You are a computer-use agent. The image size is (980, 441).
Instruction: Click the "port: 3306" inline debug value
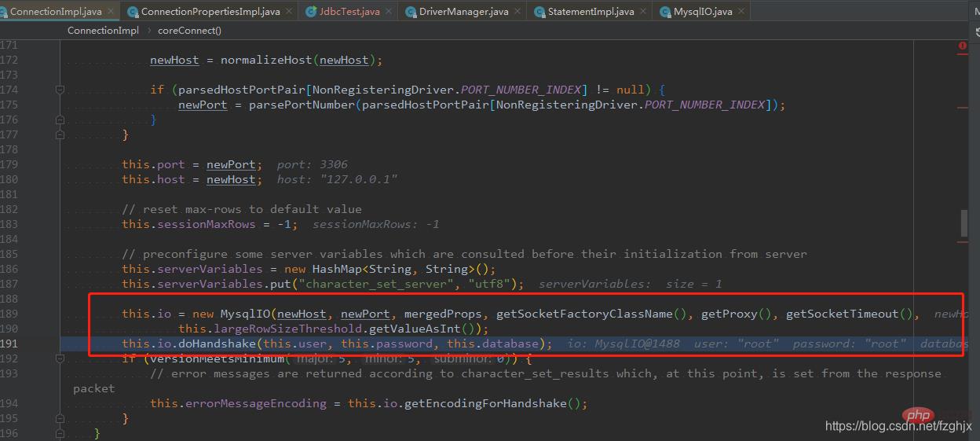point(312,164)
